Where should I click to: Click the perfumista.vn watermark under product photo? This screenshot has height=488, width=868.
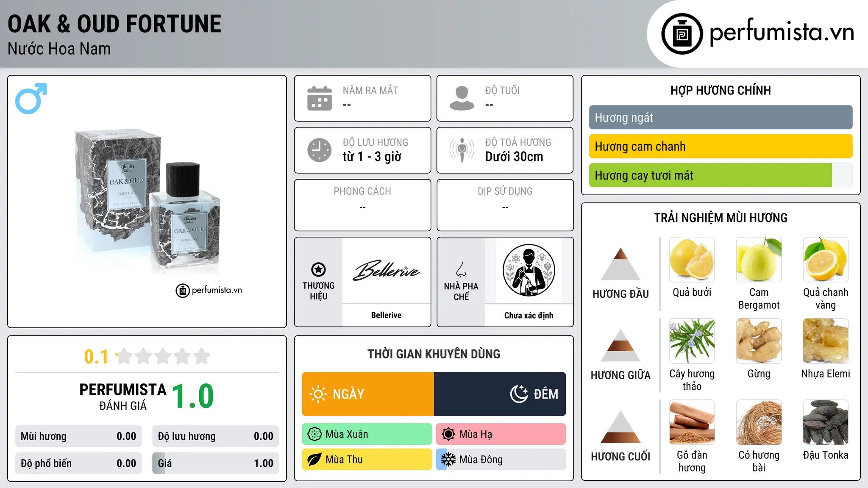pos(209,291)
